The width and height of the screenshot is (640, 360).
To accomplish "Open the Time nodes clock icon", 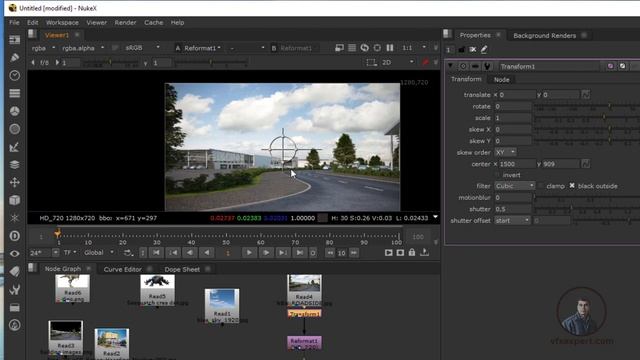I will 15,76.
